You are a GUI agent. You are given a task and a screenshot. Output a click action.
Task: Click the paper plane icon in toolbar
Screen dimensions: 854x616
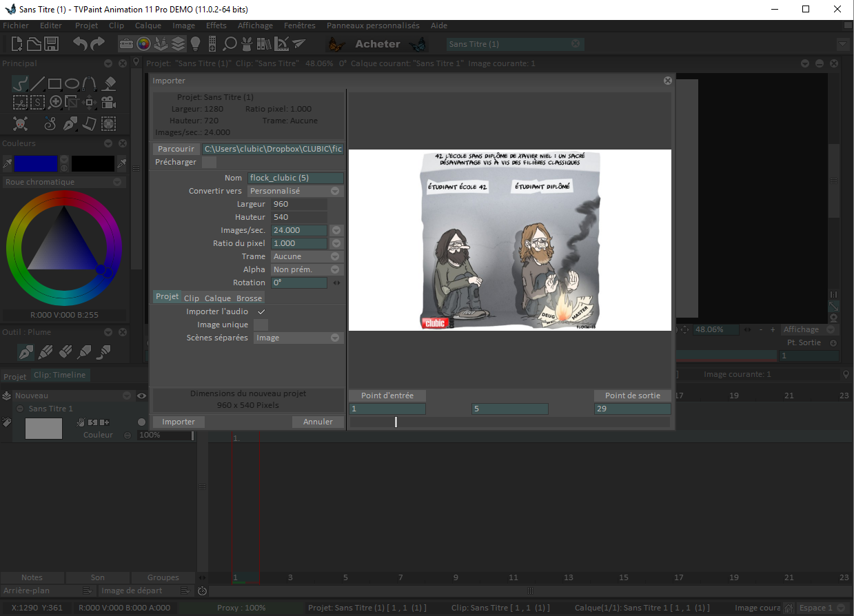298,44
